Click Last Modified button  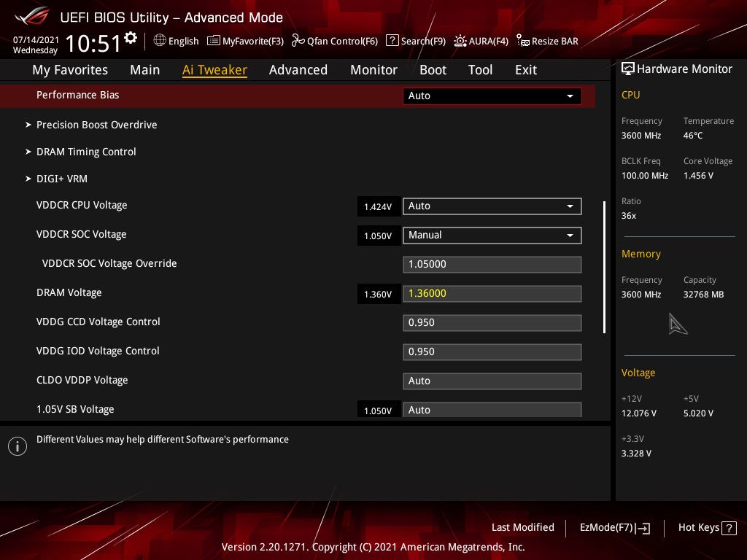[522, 528]
